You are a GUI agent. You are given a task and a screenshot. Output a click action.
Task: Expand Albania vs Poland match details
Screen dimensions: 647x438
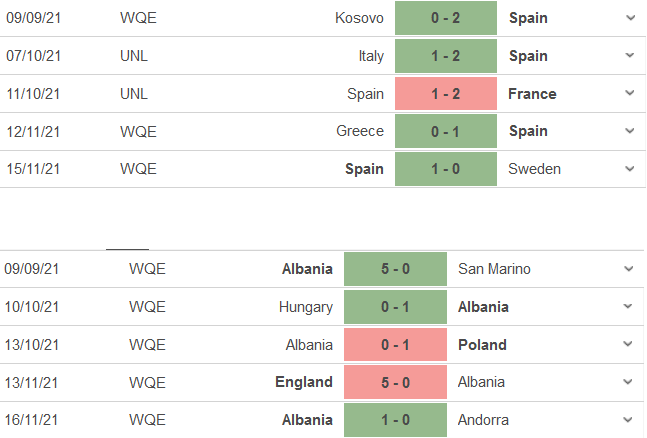click(x=629, y=345)
